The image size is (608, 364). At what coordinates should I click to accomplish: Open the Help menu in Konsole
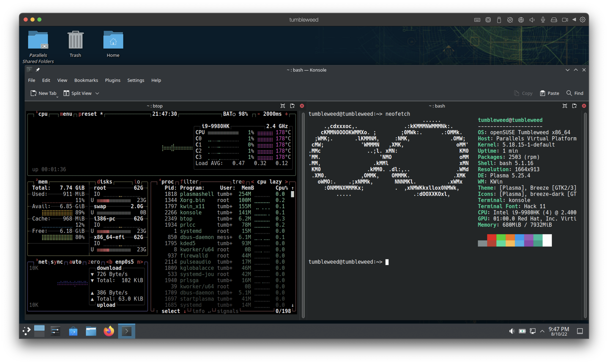[156, 80]
